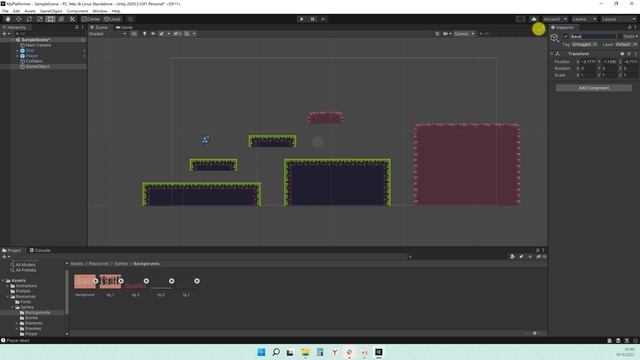The width and height of the screenshot is (640, 360).
Task: Click the object name field in Inspector
Action: (593, 37)
